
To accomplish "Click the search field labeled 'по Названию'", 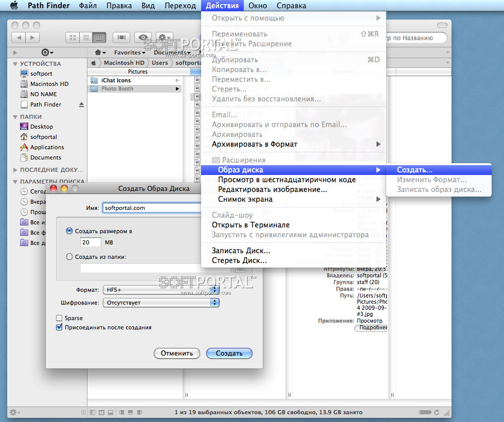I will click(x=417, y=38).
